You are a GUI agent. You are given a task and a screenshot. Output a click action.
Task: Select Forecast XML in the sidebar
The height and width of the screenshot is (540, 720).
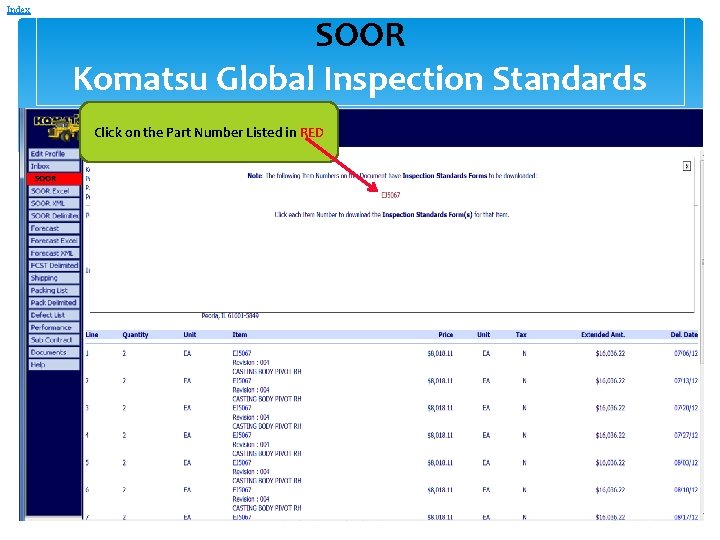click(54, 253)
